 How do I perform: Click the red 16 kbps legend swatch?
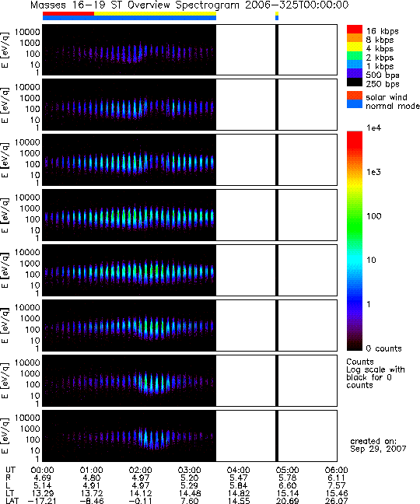click(x=355, y=30)
